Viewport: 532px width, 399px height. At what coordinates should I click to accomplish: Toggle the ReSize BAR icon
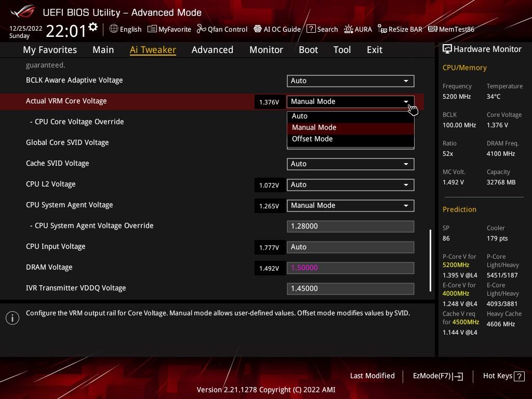[382, 29]
